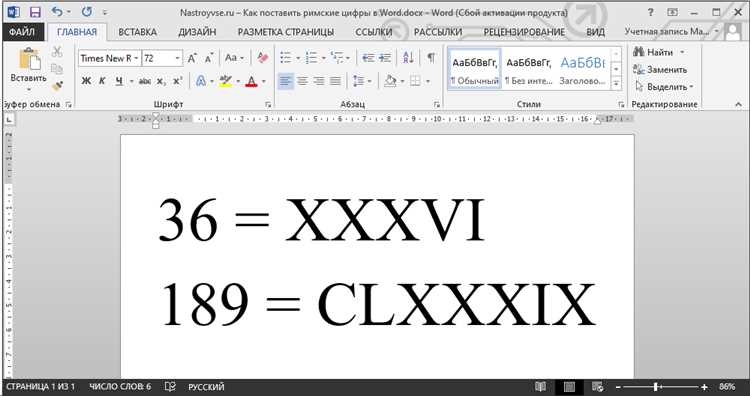Click the Save icon in the quick access toolbar
The width and height of the screenshot is (750, 396).
click(35, 12)
